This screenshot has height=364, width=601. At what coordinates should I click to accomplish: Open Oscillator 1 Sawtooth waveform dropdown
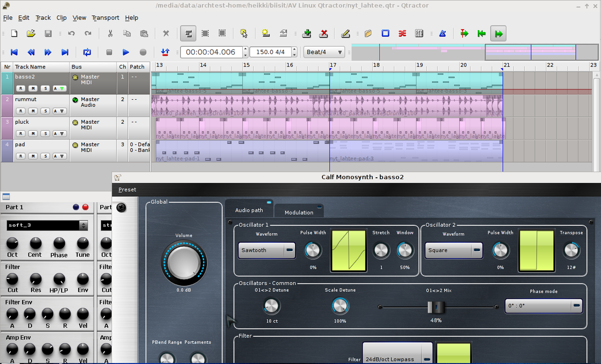coord(267,250)
